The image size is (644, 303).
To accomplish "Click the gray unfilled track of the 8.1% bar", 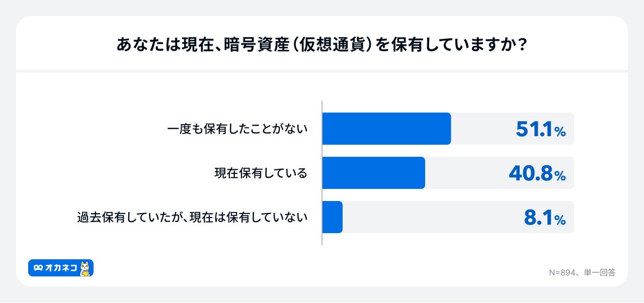I will (428, 217).
